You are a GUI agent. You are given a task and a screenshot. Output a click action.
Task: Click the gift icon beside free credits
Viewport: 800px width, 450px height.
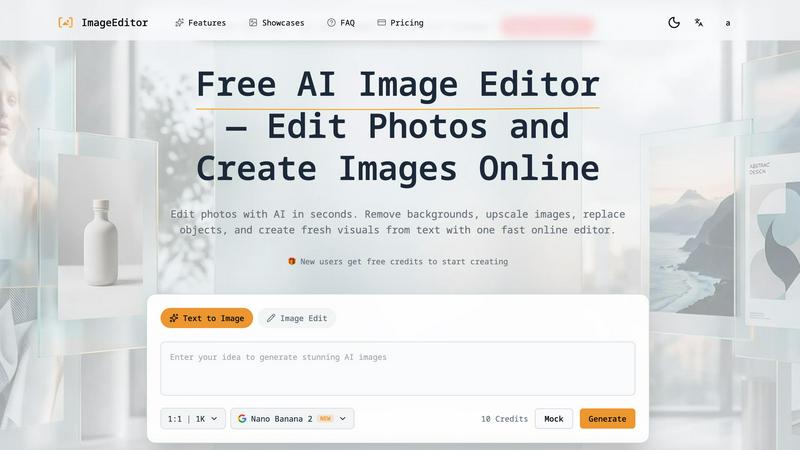[x=292, y=261]
